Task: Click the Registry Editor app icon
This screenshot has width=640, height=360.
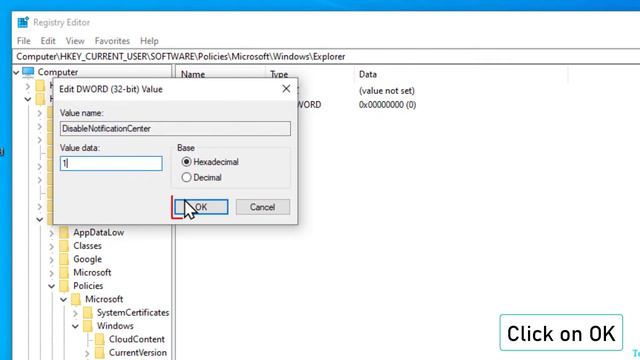Action: [23, 22]
